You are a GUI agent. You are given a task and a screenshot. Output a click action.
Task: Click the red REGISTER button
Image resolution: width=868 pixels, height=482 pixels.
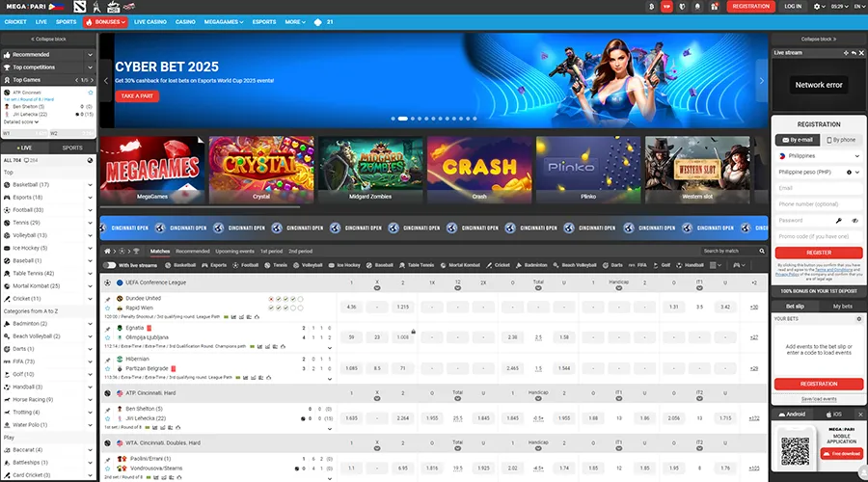[x=819, y=253]
